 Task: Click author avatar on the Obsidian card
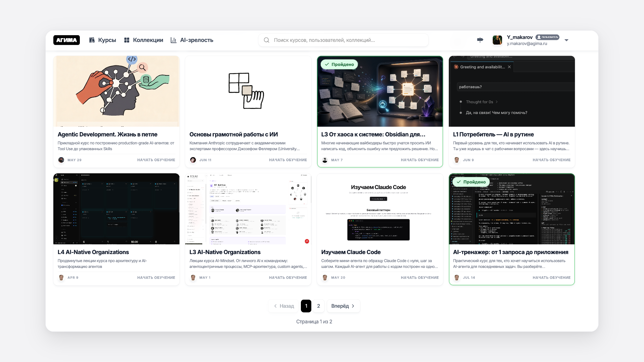pos(325,160)
